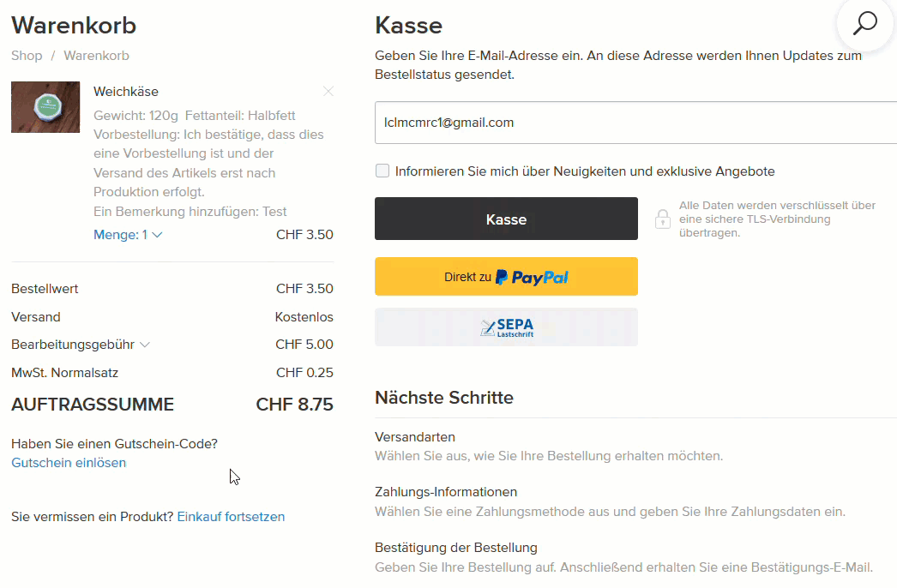The height and width of the screenshot is (588, 897).
Task: Open the search magnifier icon
Action: click(865, 24)
